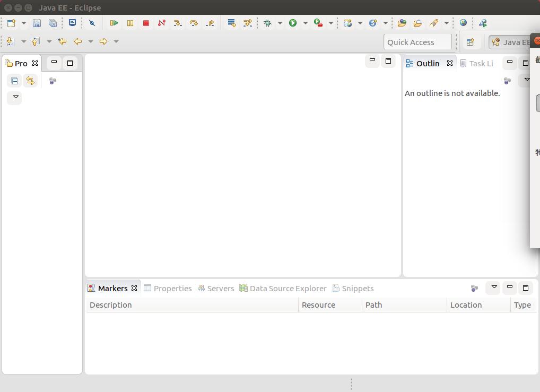The height and width of the screenshot is (392, 540).
Task: Open the web browser globe icon
Action: click(x=463, y=23)
